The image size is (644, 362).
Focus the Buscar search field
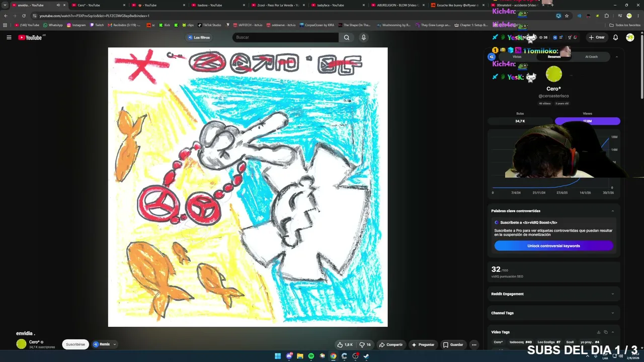point(286,37)
